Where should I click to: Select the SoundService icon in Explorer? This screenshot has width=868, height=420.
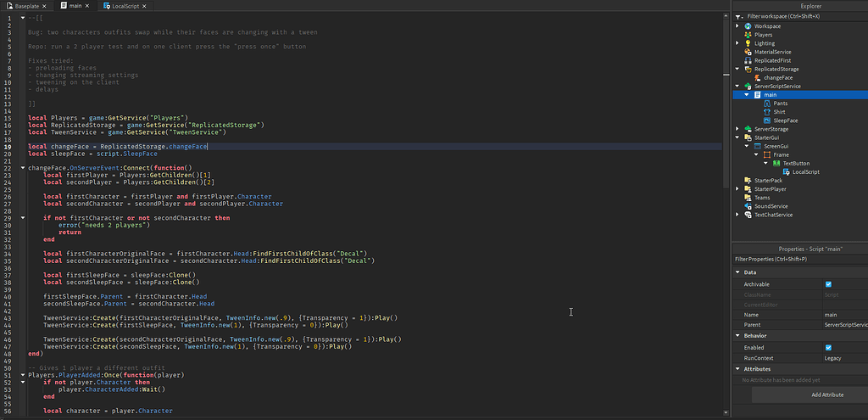tap(748, 206)
